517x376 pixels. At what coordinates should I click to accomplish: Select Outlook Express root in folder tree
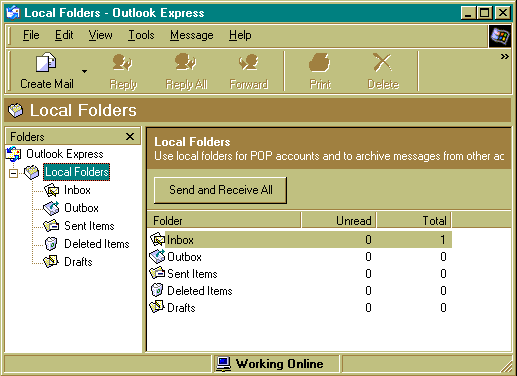tap(65, 154)
